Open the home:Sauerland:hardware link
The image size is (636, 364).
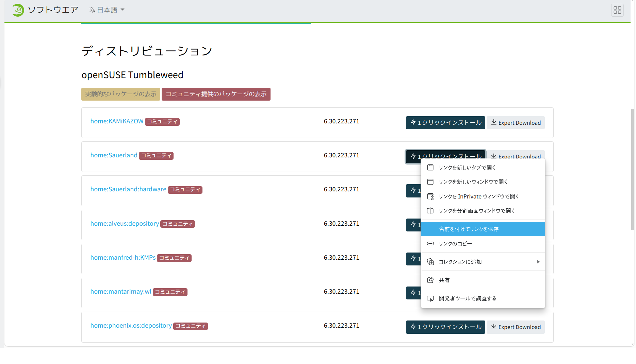coord(128,189)
